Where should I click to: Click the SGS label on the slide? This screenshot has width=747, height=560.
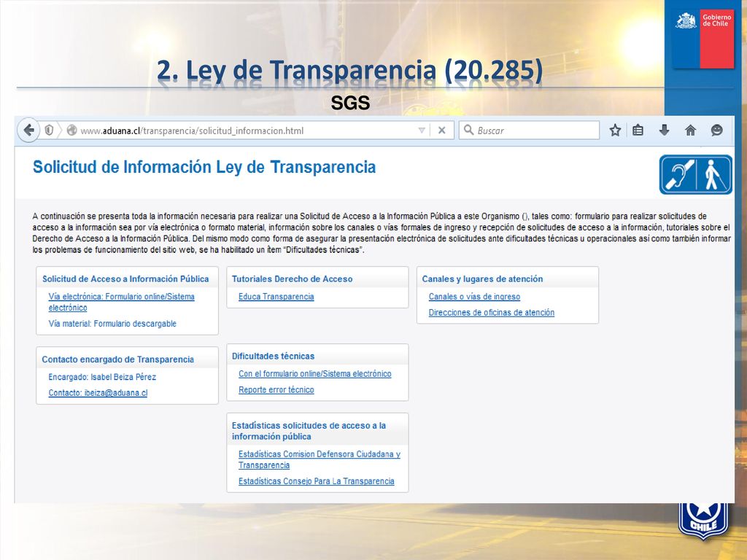point(350,103)
